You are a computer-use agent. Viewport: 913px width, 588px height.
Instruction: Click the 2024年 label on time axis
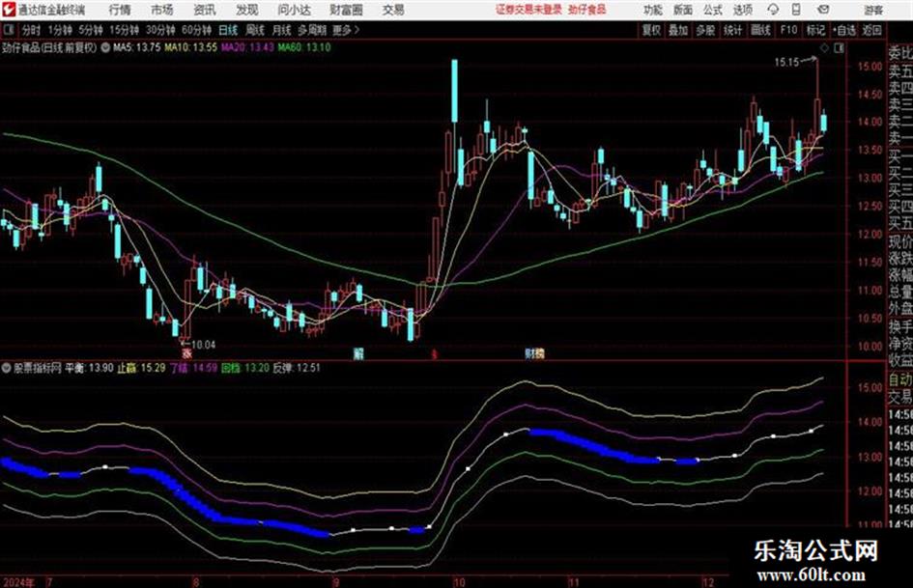coord(18,582)
